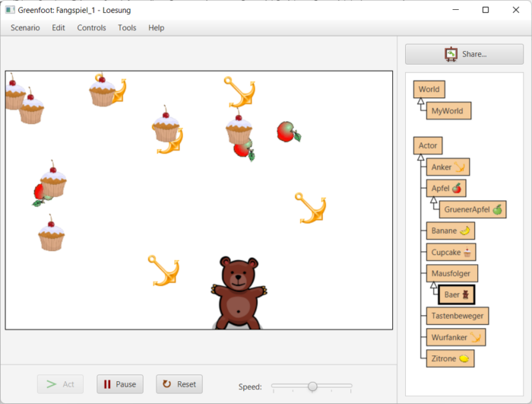The width and height of the screenshot is (532, 404).
Task: Select the Banane class box
Action: [450, 231]
